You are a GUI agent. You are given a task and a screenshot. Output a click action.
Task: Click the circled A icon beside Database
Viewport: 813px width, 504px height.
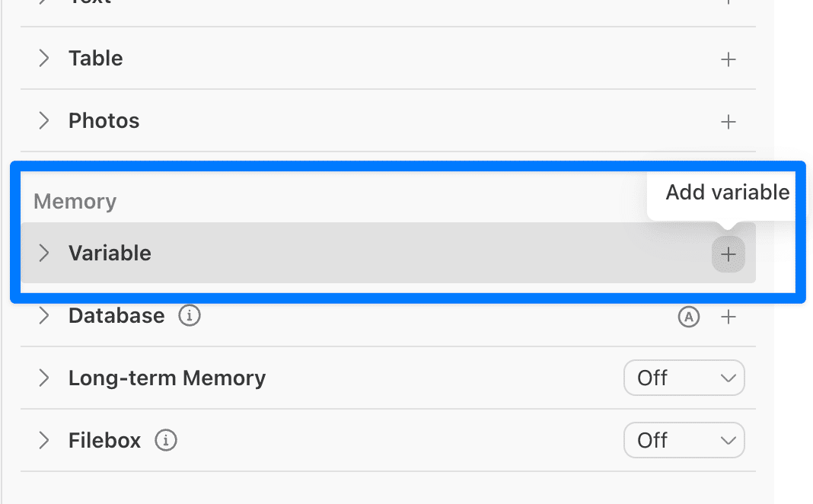(688, 317)
